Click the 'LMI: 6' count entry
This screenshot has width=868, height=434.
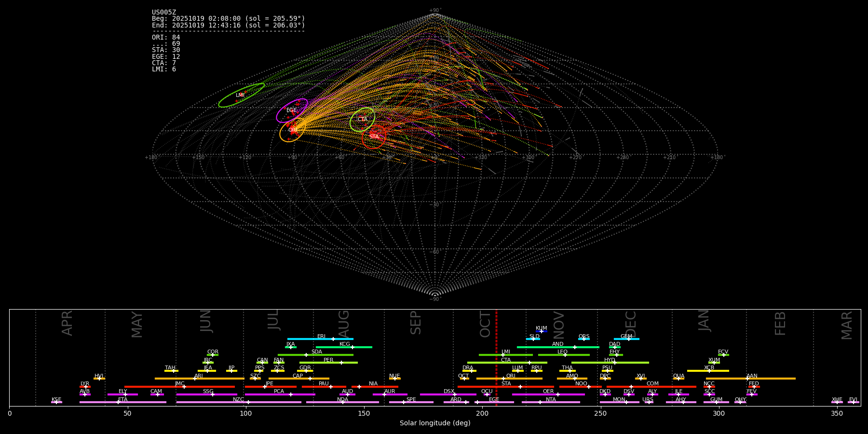click(x=164, y=69)
